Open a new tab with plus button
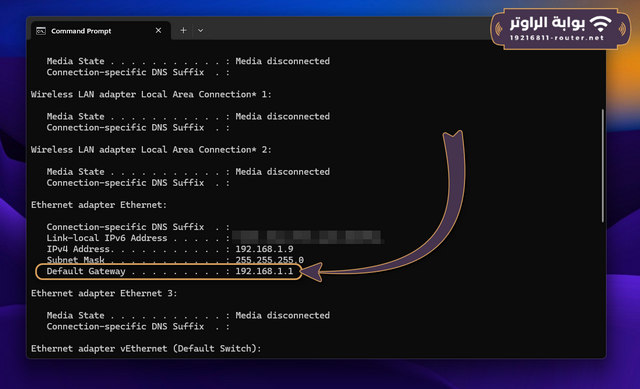The height and width of the screenshot is (389, 640). point(183,31)
